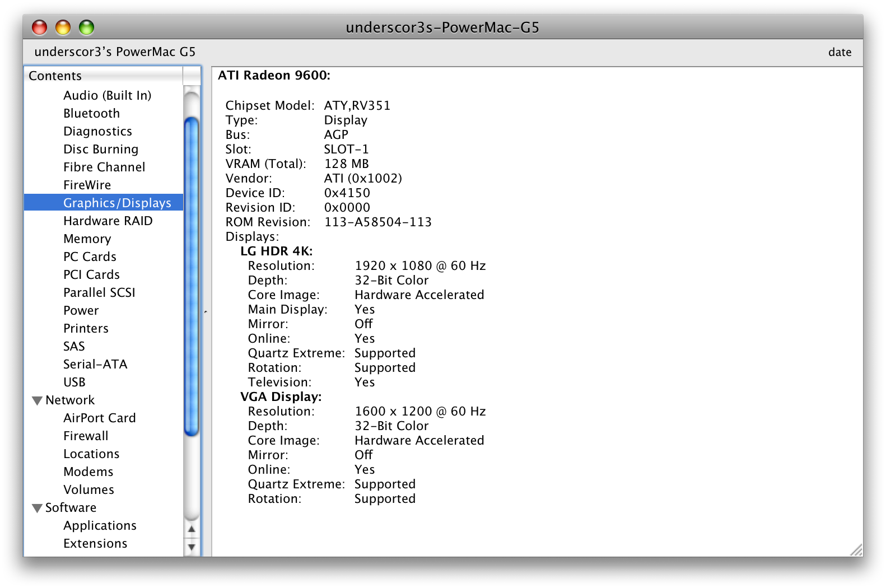Select Serial-ATA in the sidebar
Screen dimensions: 886x588
[96, 364]
